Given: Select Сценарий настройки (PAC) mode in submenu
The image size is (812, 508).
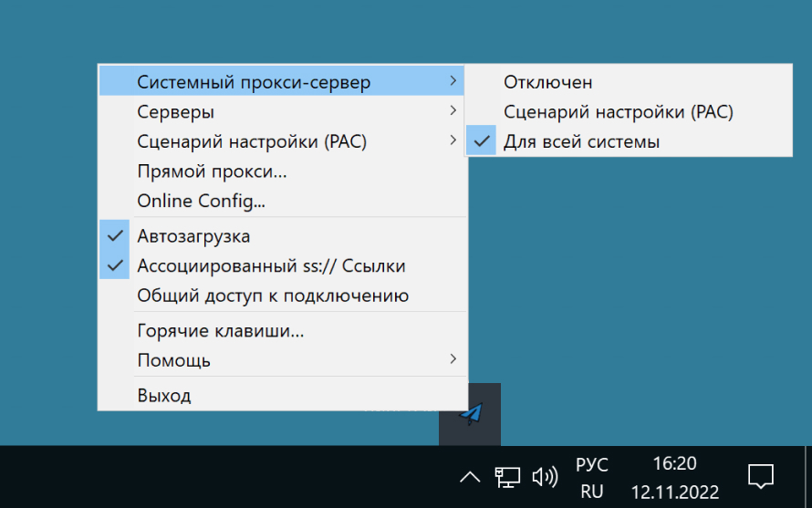Looking at the screenshot, I should click(x=629, y=111).
